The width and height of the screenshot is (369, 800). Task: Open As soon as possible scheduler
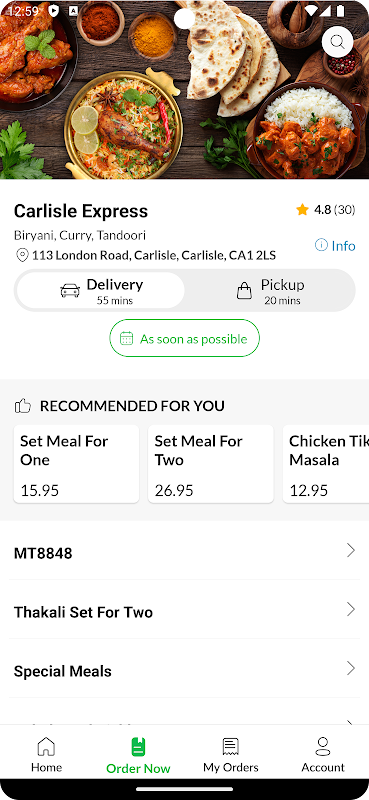pyautogui.click(x=184, y=338)
